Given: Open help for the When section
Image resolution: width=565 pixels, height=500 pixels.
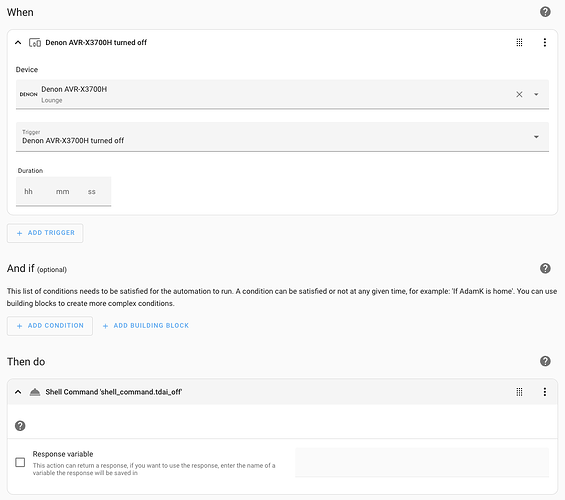Looking at the screenshot, I should tap(545, 12).
